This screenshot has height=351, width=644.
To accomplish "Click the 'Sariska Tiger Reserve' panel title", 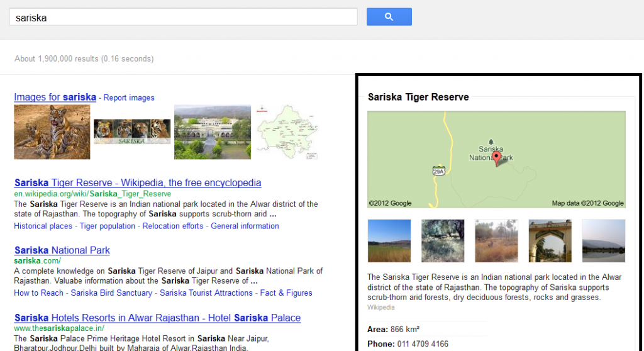I will 418,97.
